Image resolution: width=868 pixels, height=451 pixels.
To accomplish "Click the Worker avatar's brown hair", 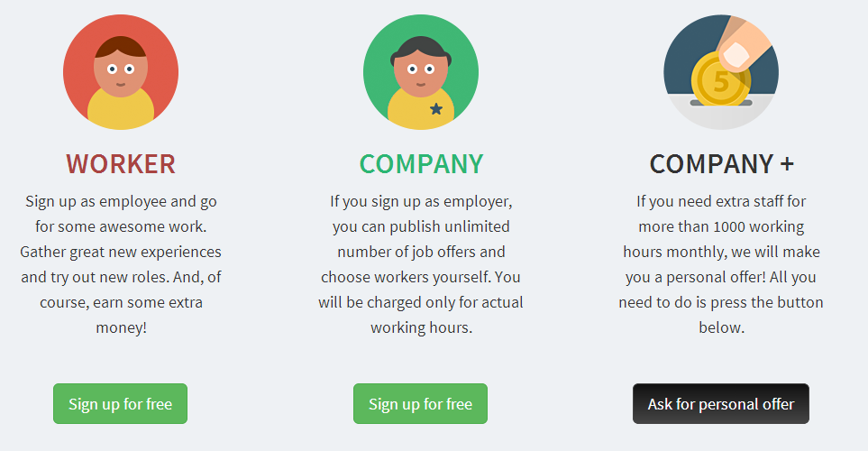I will pos(121,47).
